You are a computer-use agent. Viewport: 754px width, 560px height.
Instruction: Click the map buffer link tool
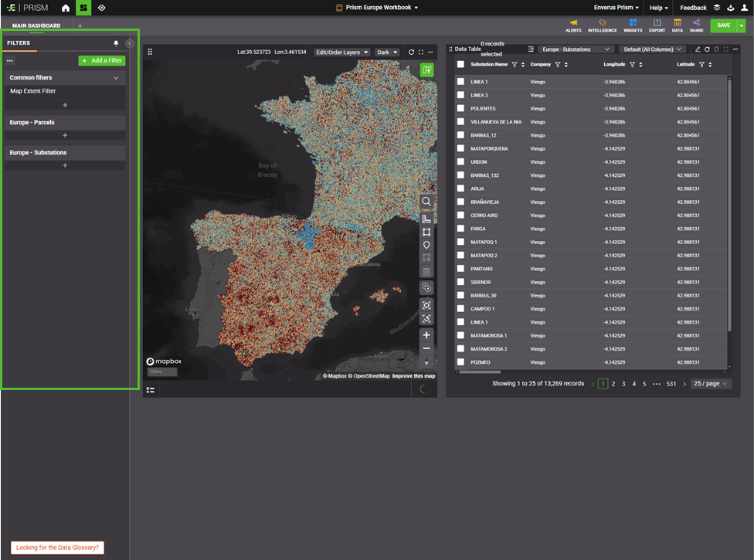pos(426,287)
